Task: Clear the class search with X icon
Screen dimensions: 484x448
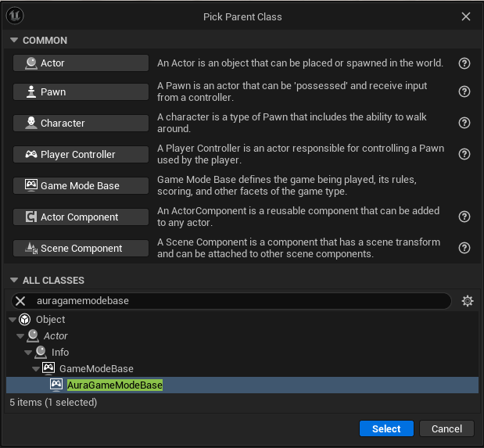Action: 21,301
